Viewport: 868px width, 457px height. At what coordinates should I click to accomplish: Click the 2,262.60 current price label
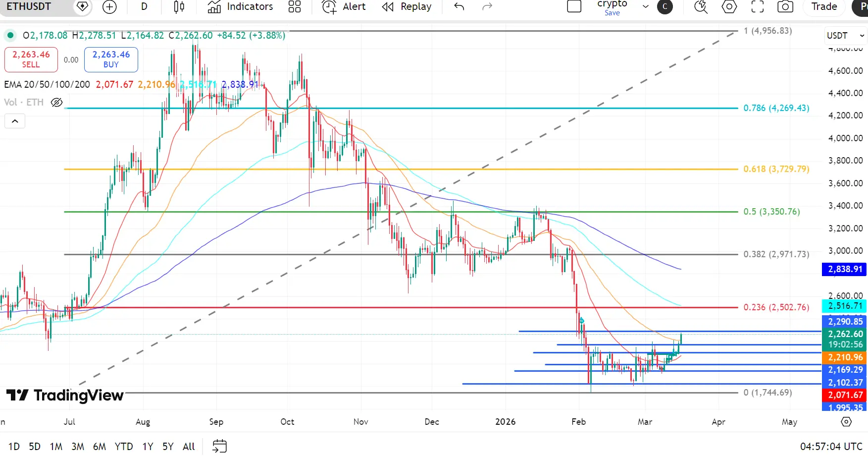845,334
